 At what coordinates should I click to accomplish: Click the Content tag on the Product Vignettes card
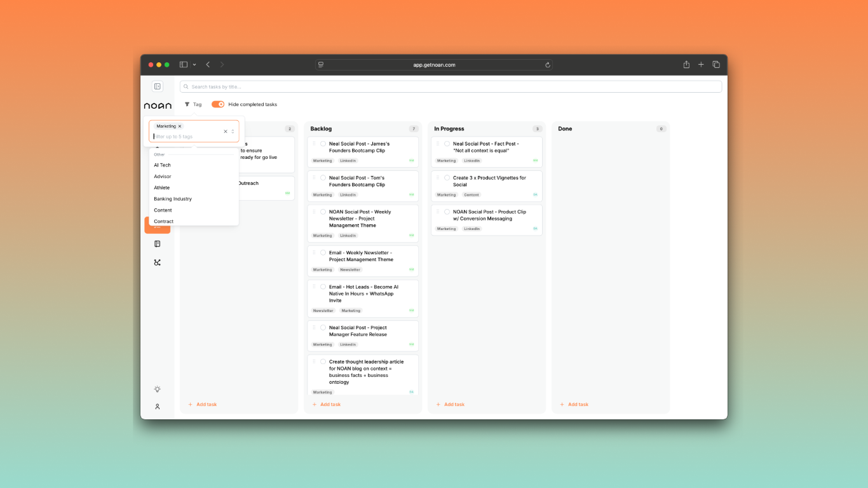pyautogui.click(x=471, y=194)
